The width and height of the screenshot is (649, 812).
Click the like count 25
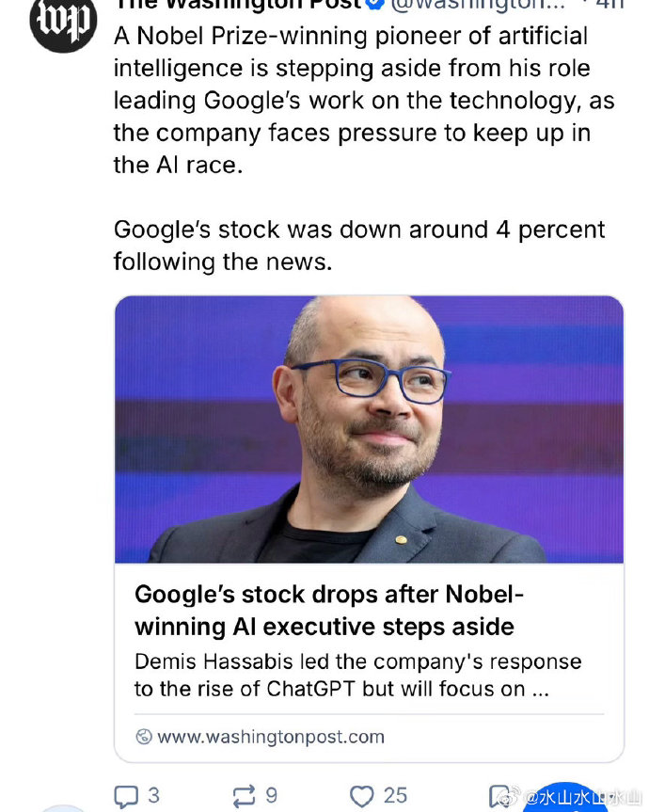(x=395, y=795)
